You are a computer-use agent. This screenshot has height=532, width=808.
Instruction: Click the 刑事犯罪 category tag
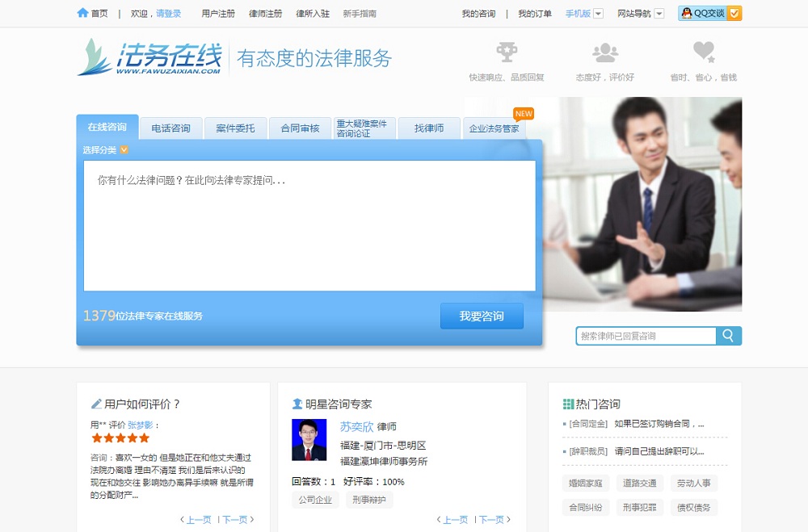point(639,507)
